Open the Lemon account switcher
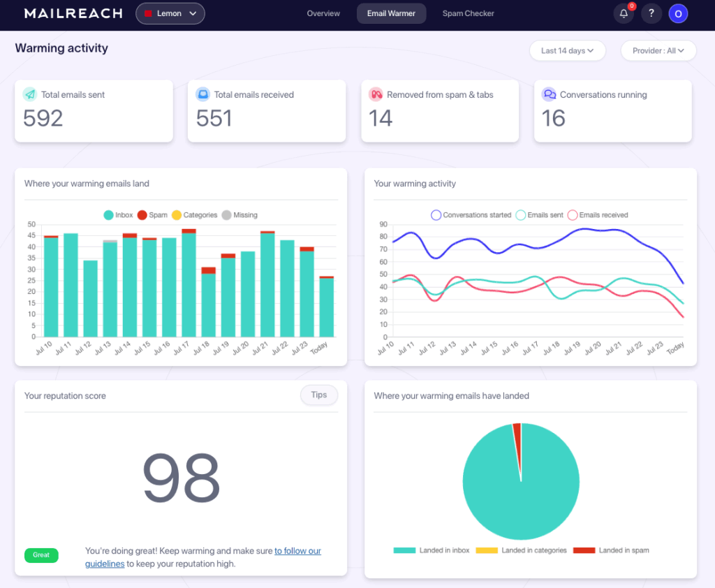 [x=170, y=13]
